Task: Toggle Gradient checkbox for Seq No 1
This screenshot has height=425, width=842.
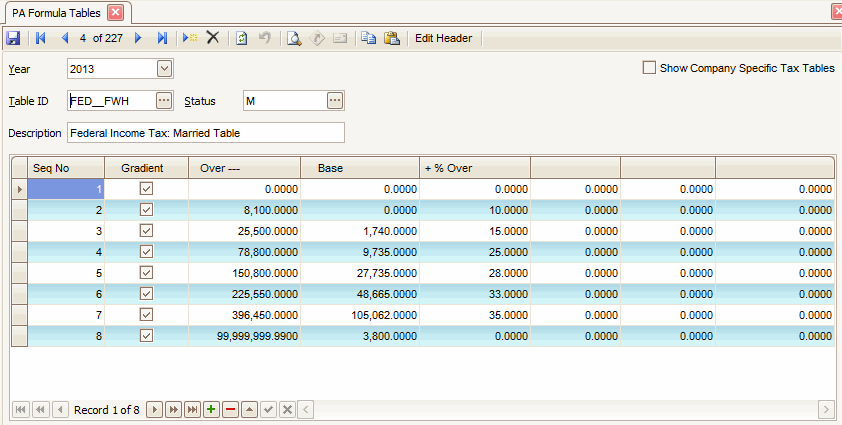Action: tap(146, 189)
